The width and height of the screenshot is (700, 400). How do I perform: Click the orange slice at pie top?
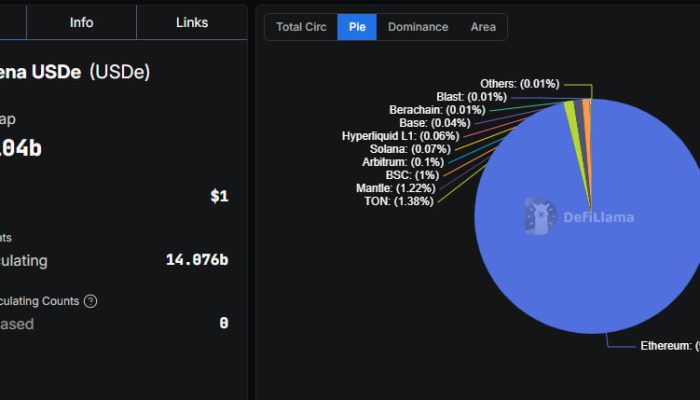click(587, 108)
